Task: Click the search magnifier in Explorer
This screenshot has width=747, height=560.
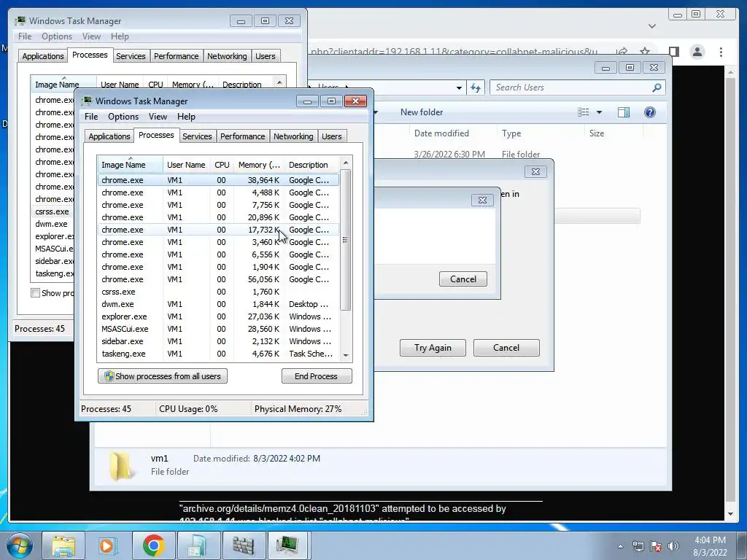Action: pos(657,87)
